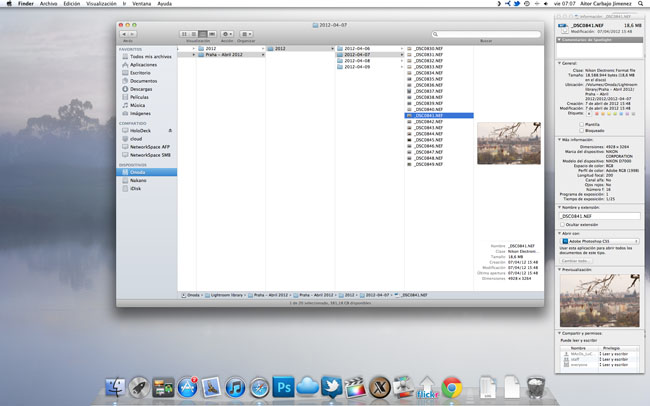Open Safari compass icon in dock
Viewport: 650px width, 406px height.
(259, 387)
